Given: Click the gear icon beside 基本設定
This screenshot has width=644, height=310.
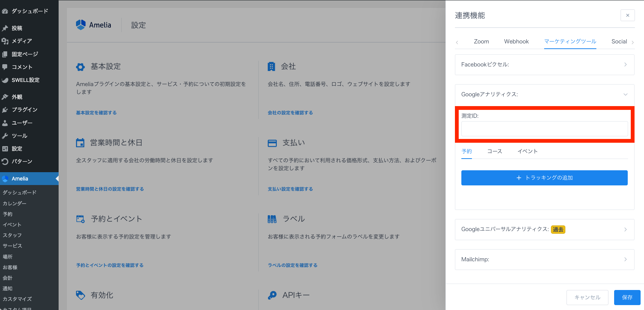Looking at the screenshot, I should pos(80,67).
